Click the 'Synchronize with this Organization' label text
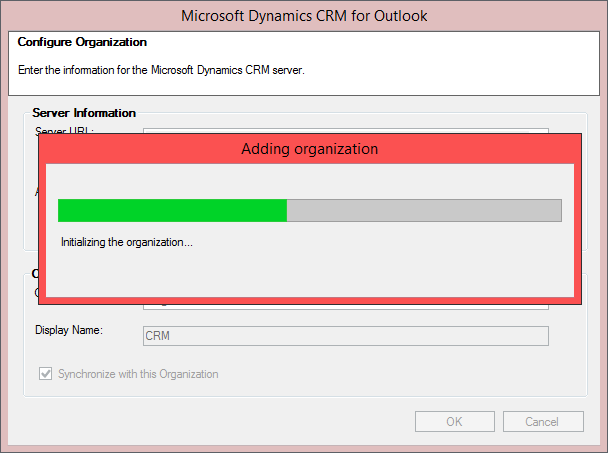Image resolution: width=608 pixels, height=453 pixels. (138, 374)
